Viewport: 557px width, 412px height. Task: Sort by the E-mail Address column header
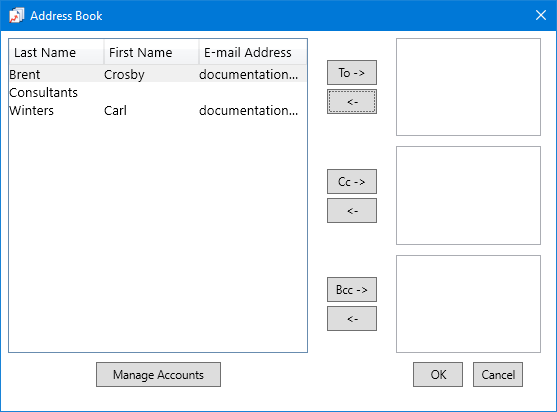(x=253, y=53)
